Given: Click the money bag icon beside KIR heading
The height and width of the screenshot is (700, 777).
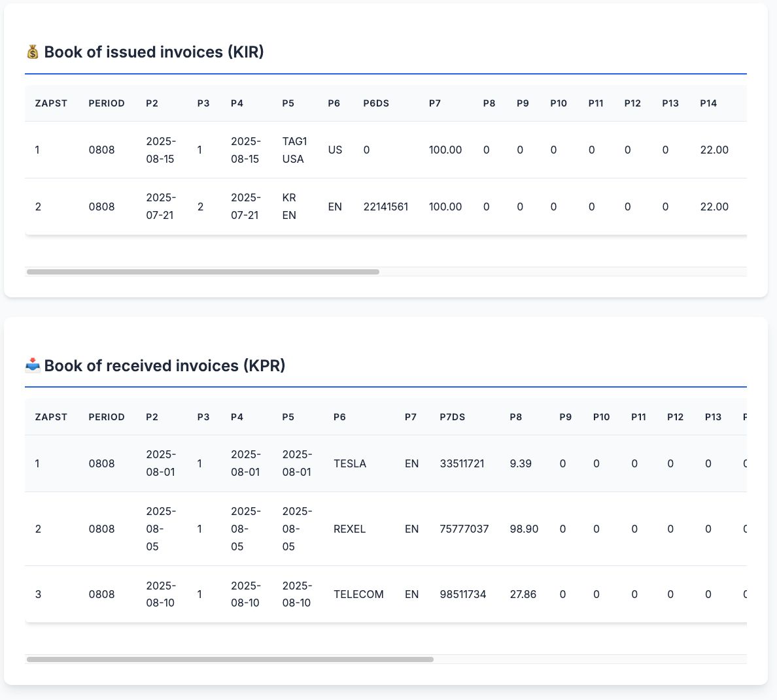Looking at the screenshot, I should pos(31,52).
